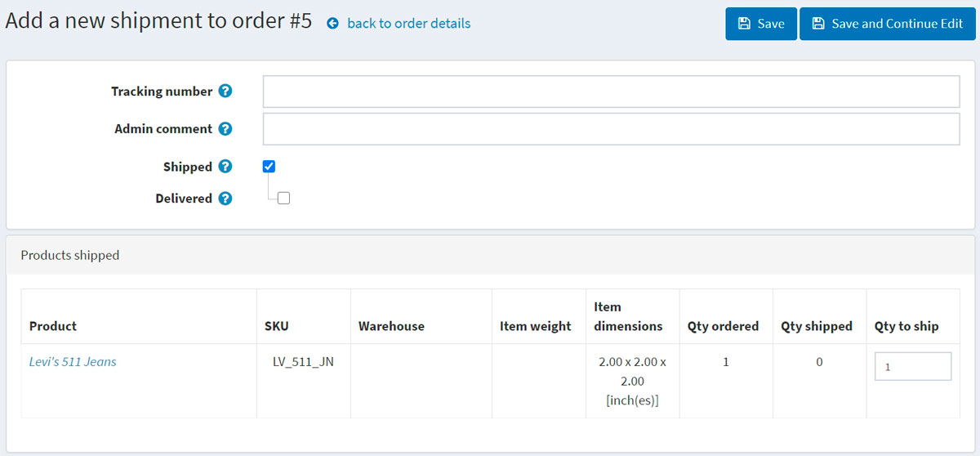Screen dimensions: 980x456
Task: Click the floppy disk icon on Save
Action: point(744,24)
